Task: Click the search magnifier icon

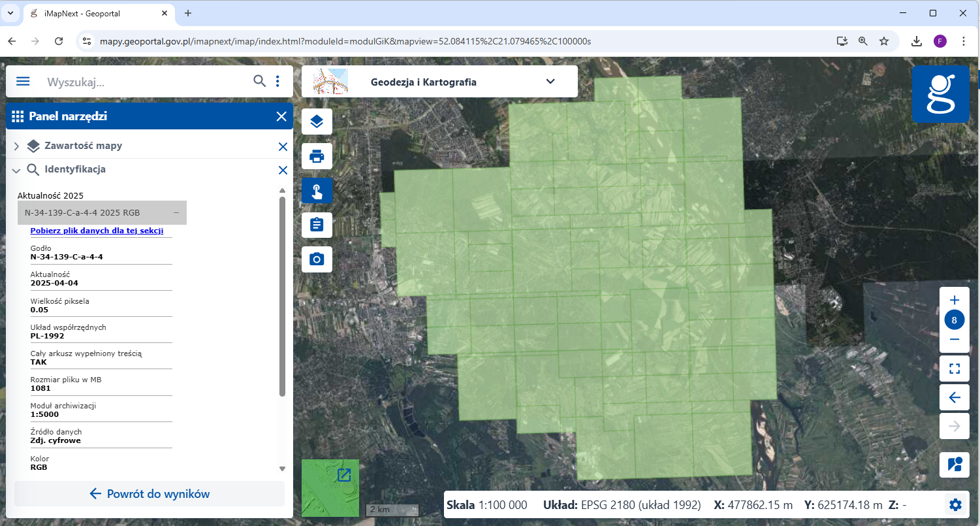Action: tap(259, 81)
